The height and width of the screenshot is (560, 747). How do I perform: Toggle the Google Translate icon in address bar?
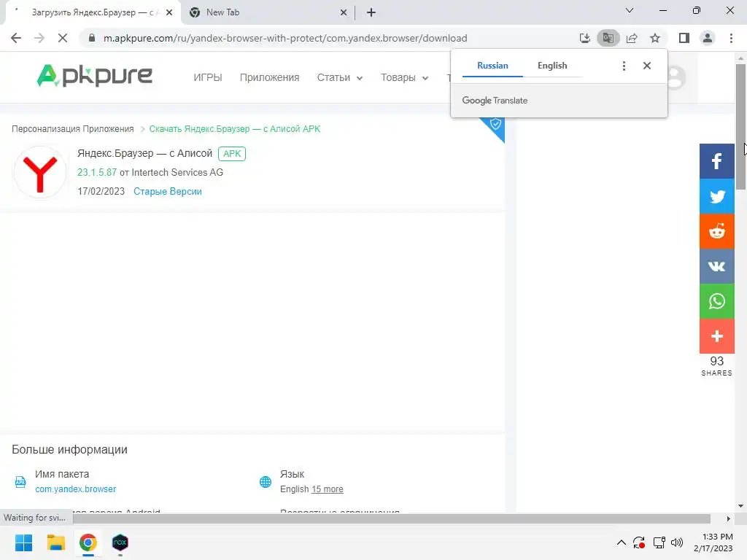[608, 38]
